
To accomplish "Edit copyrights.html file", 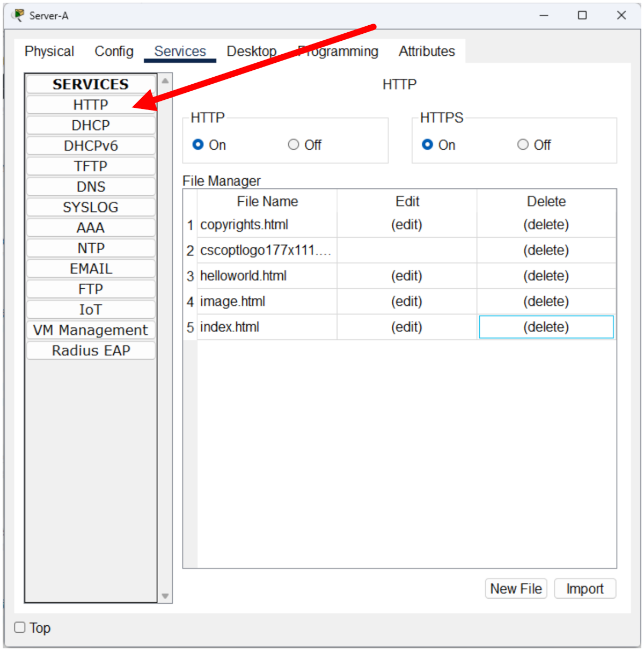I will point(406,225).
